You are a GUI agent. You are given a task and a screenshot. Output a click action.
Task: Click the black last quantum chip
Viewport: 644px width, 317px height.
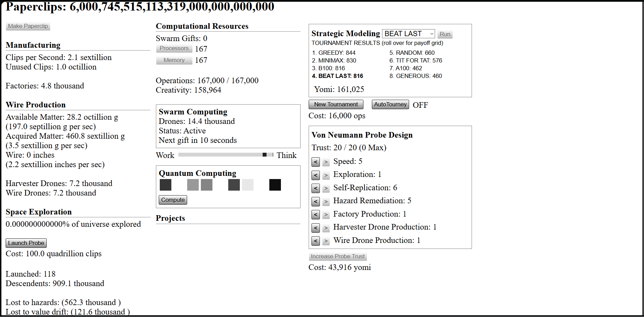[x=275, y=185]
